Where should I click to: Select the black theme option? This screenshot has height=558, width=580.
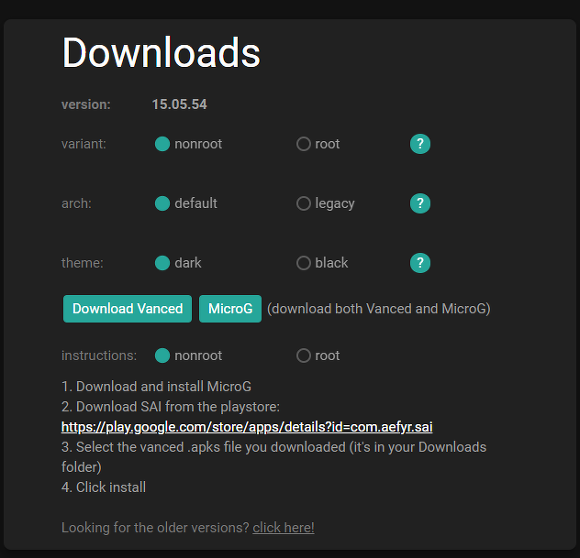tap(303, 263)
